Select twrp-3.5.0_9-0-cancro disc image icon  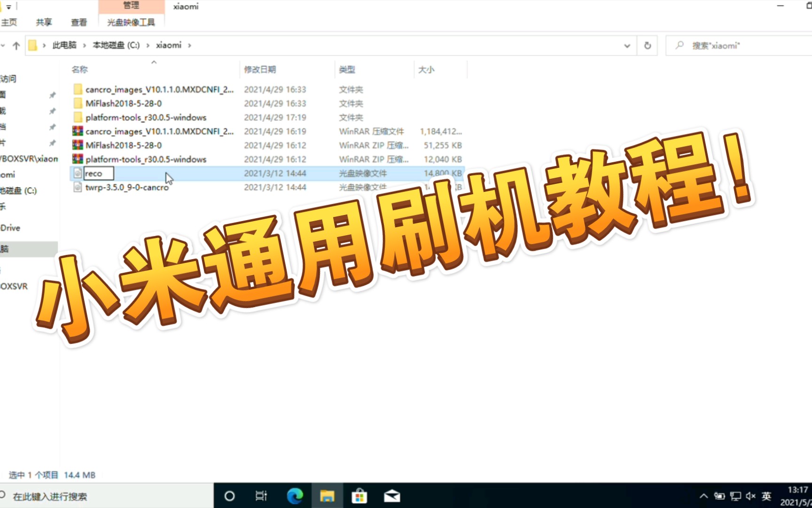pyautogui.click(x=78, y=187)
